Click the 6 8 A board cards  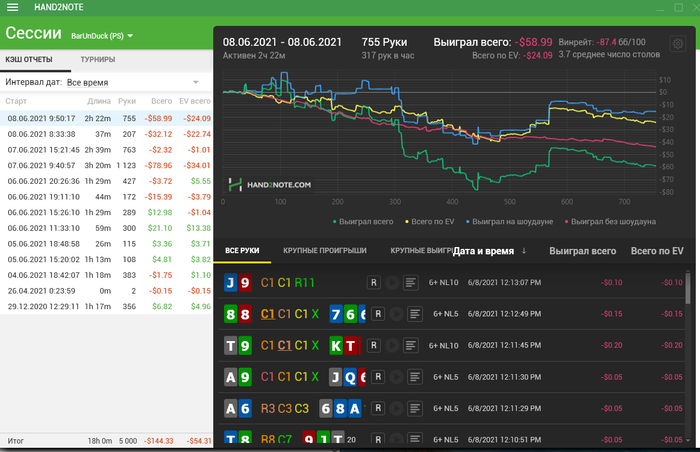pyautogui.click(x=341, y=408)
